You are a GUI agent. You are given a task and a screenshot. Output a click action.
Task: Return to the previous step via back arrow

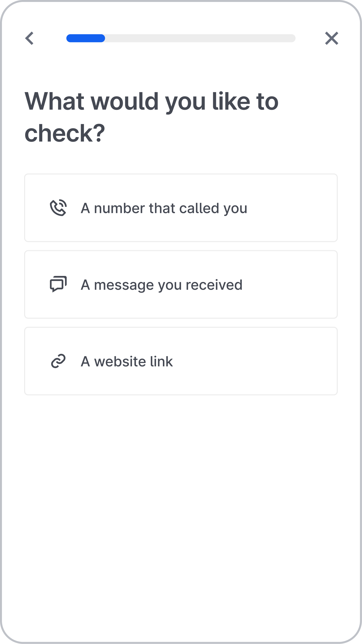[29, 38]
